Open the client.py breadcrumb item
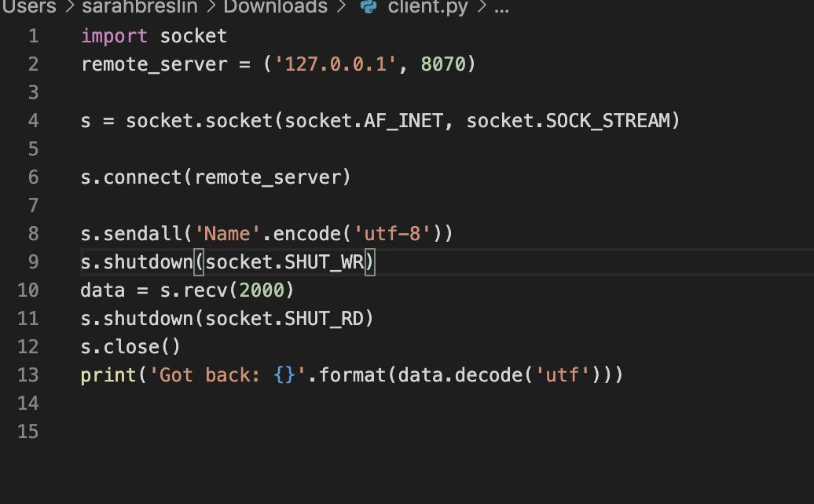This screenshot has width=814, height=504. pyautogui.click(x=427, y=6)
